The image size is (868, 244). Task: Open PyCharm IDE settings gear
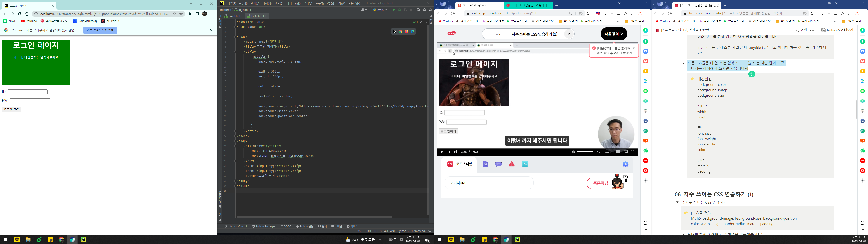tap(425, 10)
